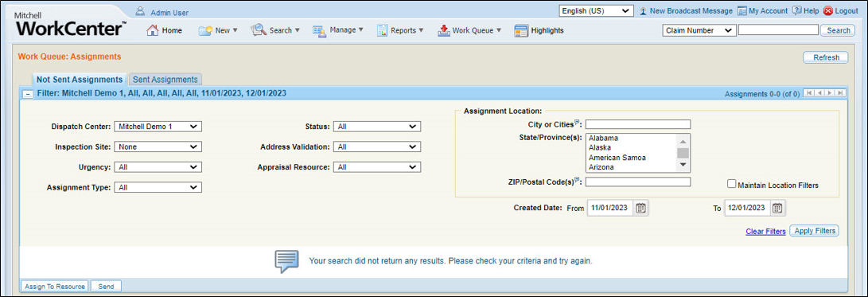Open Highlights from the toolbar
This screenshot has width=868, height=297.
tap(539, 30)
